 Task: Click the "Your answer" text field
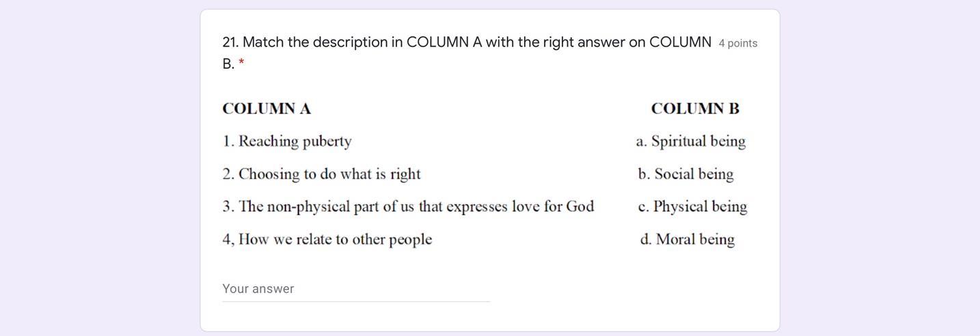pyautogui.click(x=355, y=289)
